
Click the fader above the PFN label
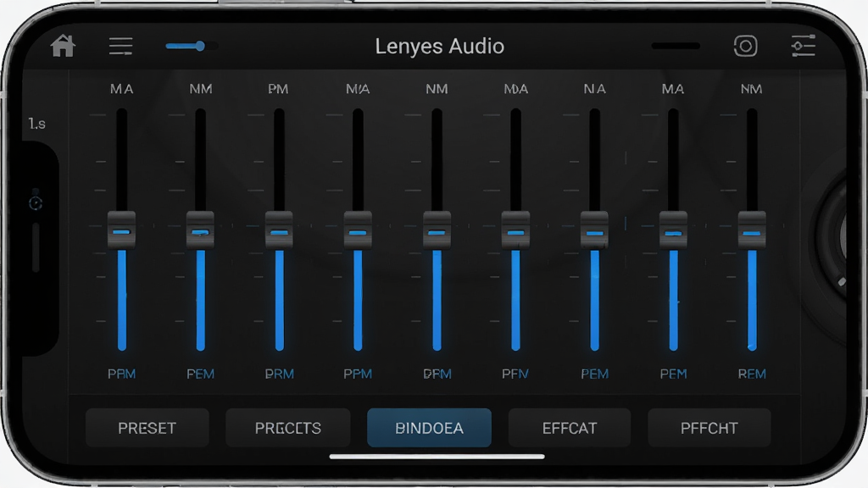click(x=515, y=229)
